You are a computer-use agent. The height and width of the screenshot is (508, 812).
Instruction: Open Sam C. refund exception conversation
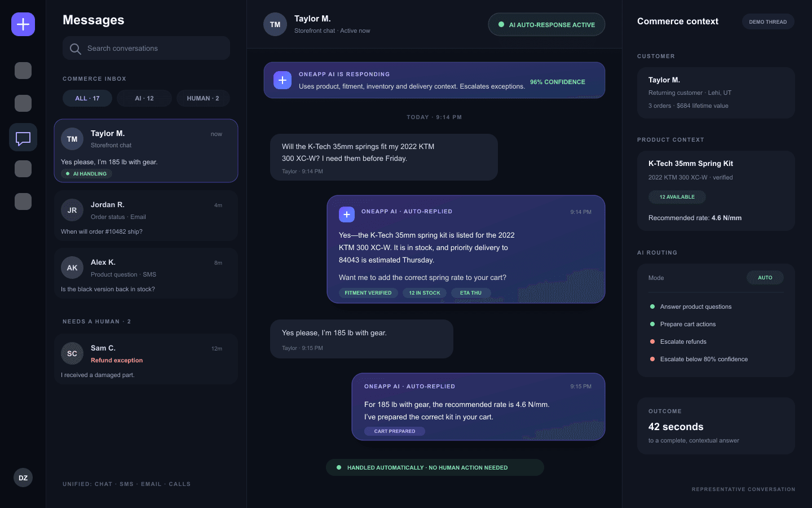[146, 359]
